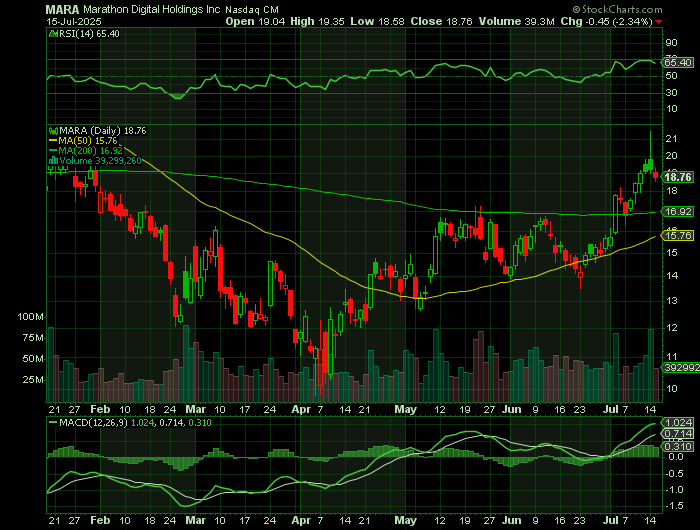Click the red down-arrow change indicator
The image size is (700, 530).
tap(659, 22)
